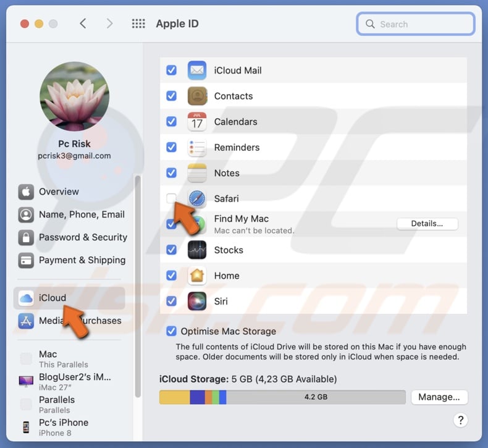Uncheck the Home checkbox
Image resolution: width=488 pixels, height=448 pixels.
pyautogui.click(x=171, y=276)
